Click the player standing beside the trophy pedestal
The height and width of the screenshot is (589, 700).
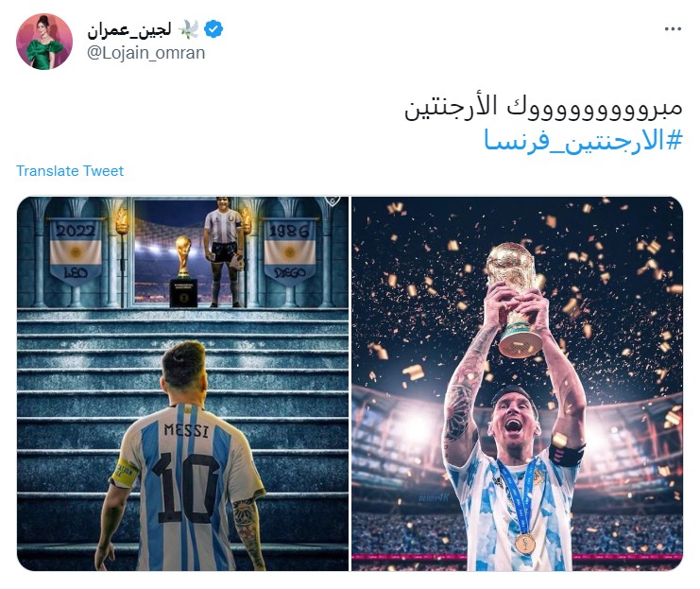click(224, 252)
